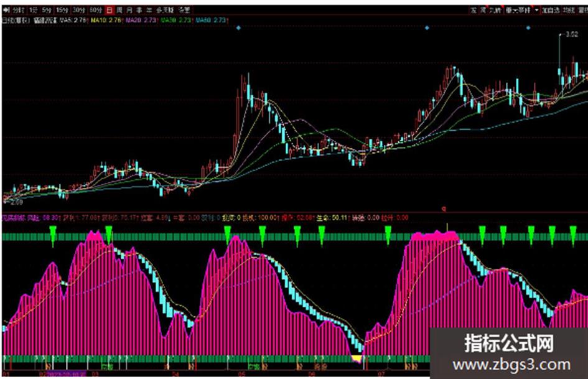This screenshot has height=379, width=588.
Task: Switch to the 分时 intraday view
Action: (19, 10)
